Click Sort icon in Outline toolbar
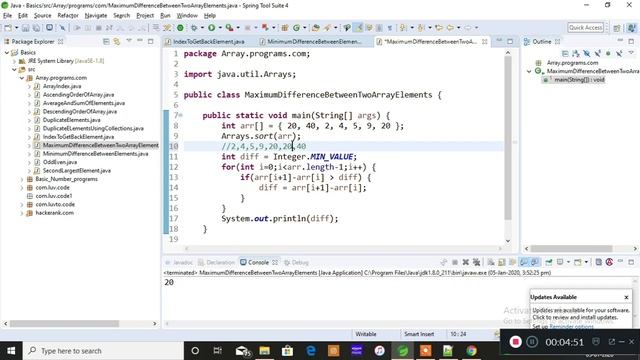This screenshot has height=360, width=640. pyautogui.click(x=576, y=53)
